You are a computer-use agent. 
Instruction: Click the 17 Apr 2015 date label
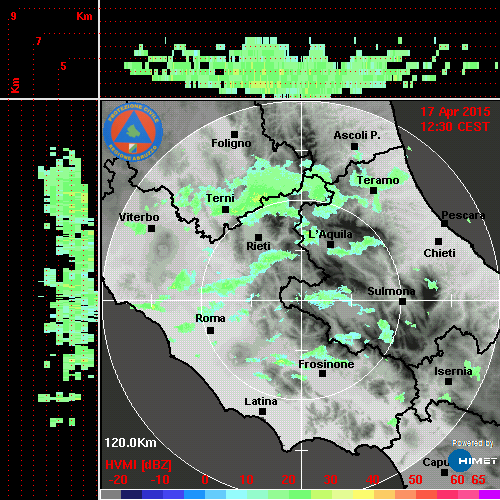click(455, 112)
